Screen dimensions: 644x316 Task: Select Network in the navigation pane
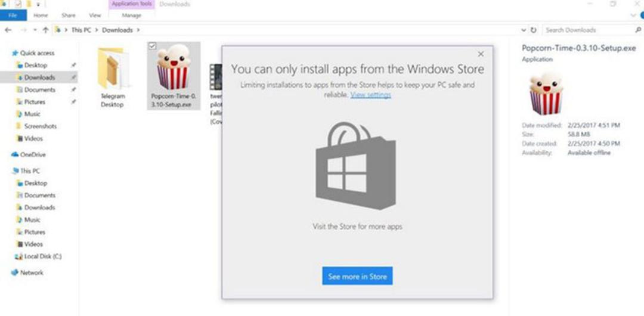click(32, 272)
